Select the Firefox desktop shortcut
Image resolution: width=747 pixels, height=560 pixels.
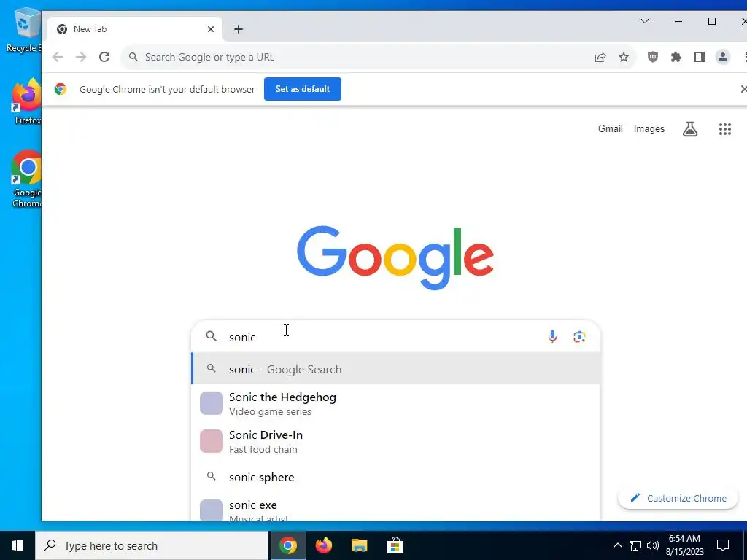[x=27, y=102]
